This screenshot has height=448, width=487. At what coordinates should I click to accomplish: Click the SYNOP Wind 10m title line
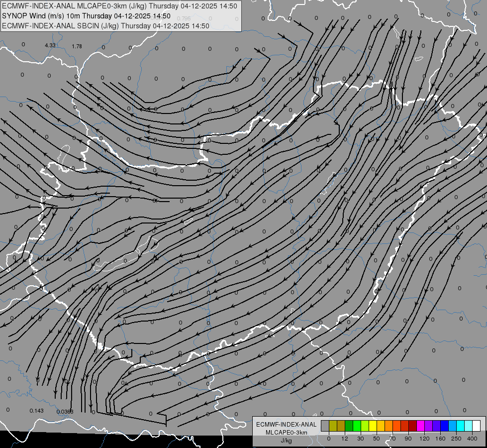(86, 16)
